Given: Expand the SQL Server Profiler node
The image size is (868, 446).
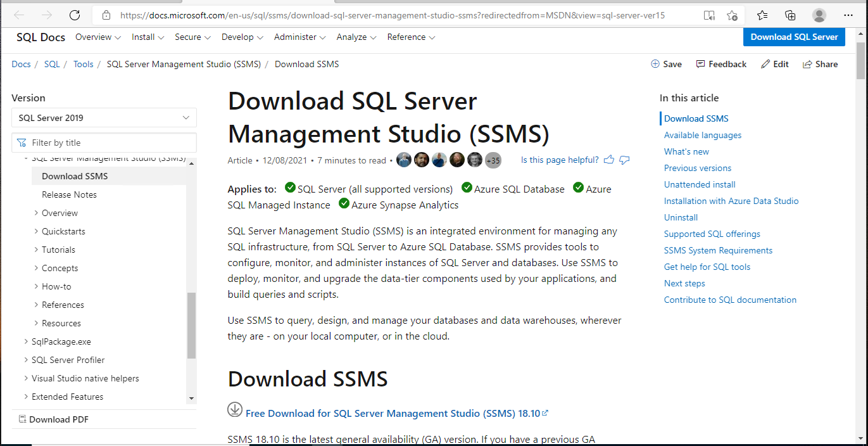Looking at the screenshot, I should [x=26, y=360].
